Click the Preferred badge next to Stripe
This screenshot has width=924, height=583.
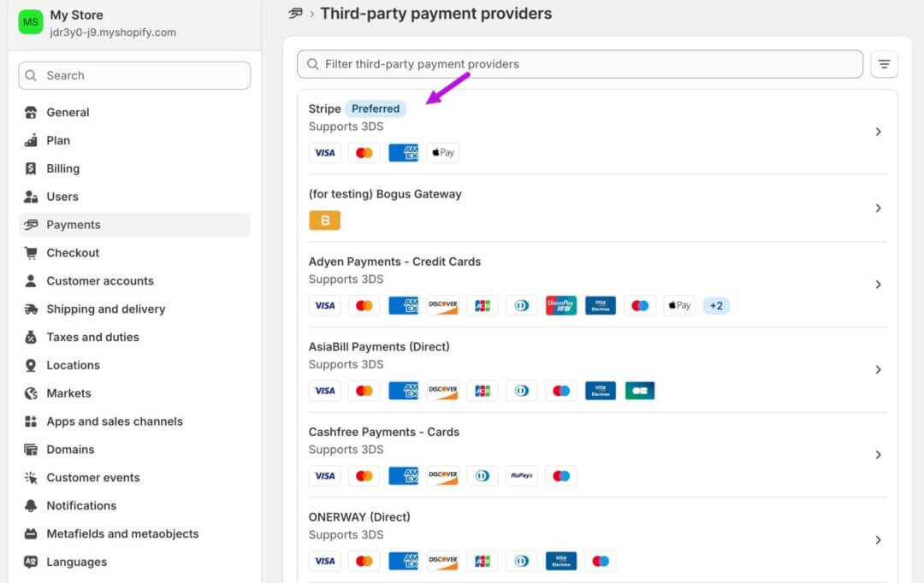coord(376,109)
